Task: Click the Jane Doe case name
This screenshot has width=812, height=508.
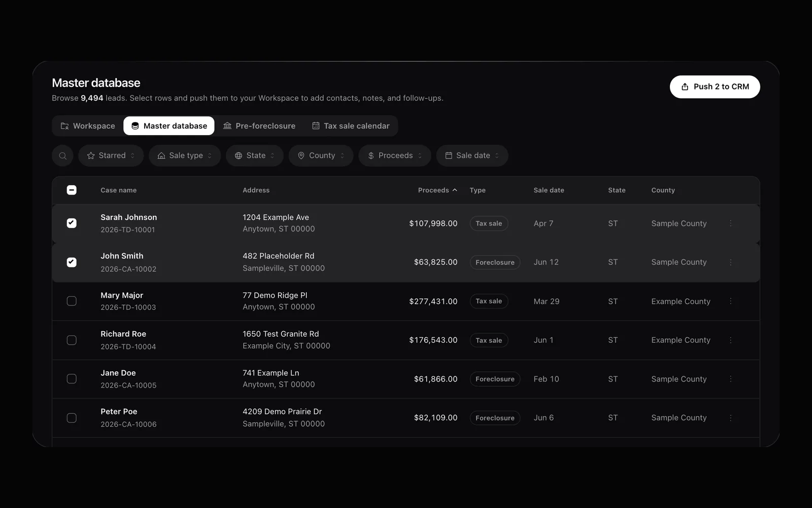Action: 118,373
